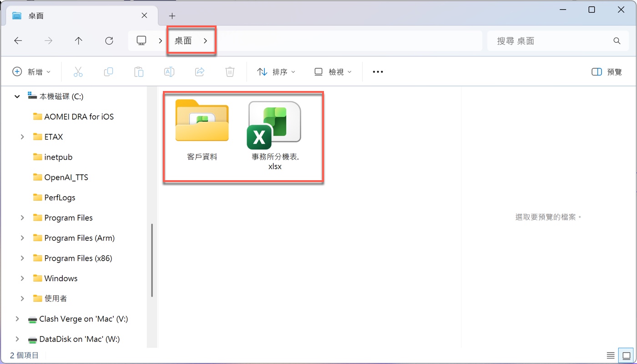Screen dimensions: 637x364
Task: Open the 檢視 view options dropdown
Action: [333, 71]
